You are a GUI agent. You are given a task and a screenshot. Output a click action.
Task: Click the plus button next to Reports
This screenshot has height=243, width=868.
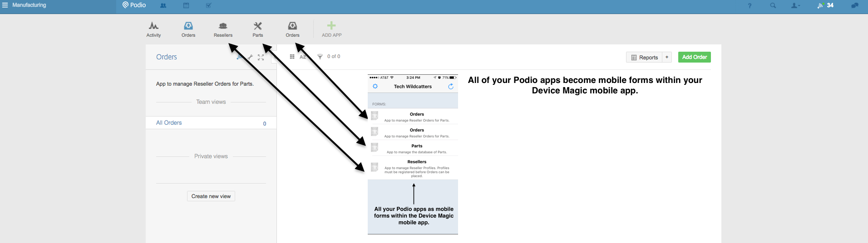click(x=667, y=57)
